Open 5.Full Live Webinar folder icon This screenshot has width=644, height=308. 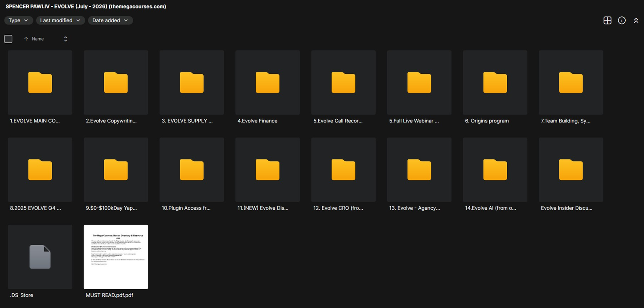(x=419, y=82)
